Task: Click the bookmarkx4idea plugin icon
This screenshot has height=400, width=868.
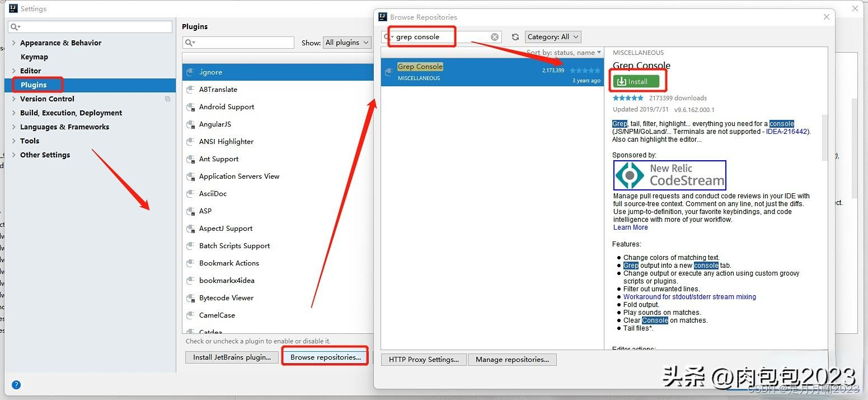Action: tap(190, 281)
